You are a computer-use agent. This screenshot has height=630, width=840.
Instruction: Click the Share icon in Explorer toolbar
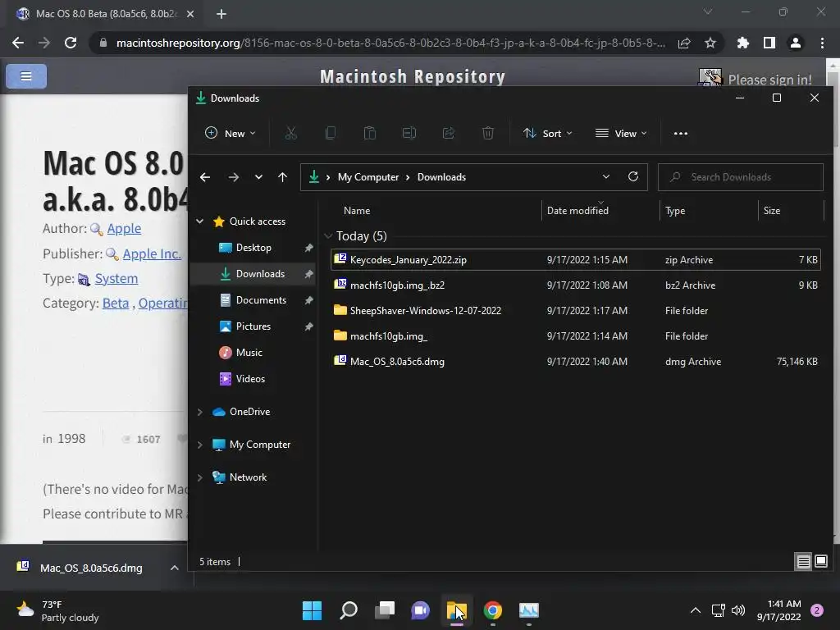pyautogui.click(x=449, y=134)
